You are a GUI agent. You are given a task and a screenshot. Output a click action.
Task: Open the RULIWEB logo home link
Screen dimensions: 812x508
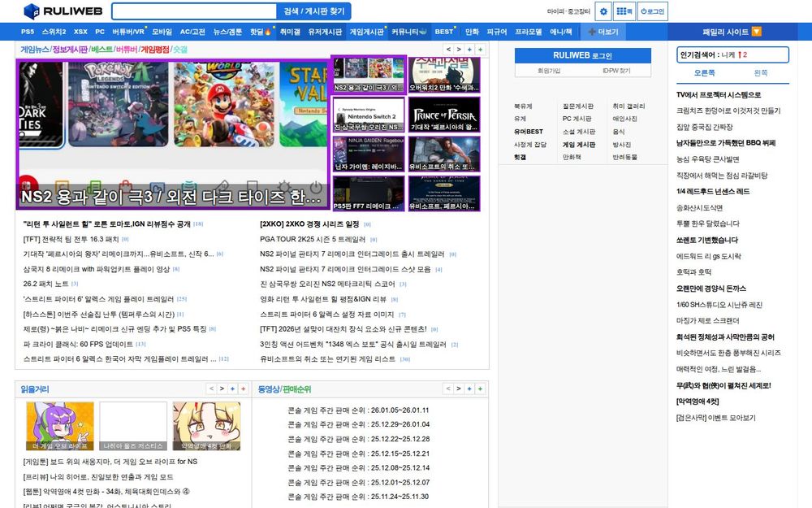coord(63,11)
